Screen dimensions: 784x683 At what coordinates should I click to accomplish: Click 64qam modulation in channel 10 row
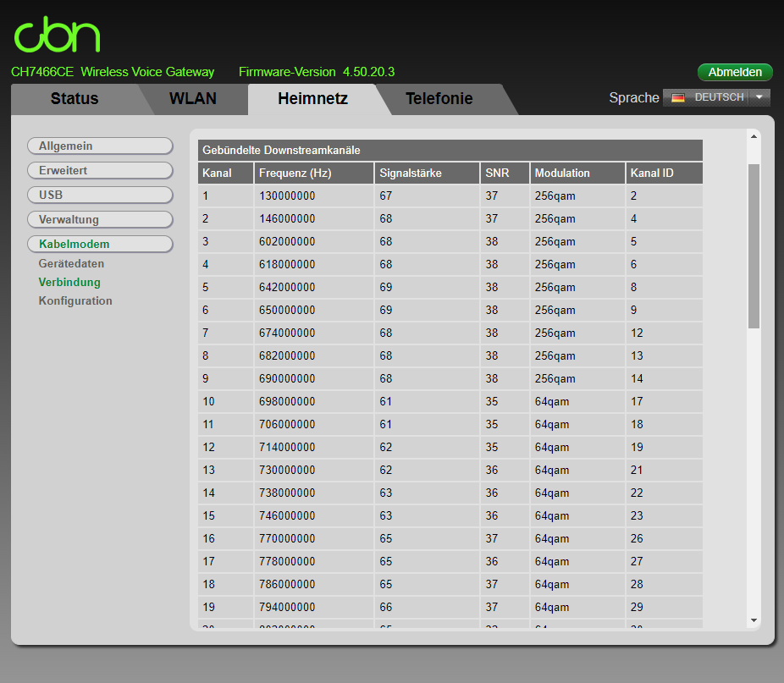click(x=577, y=401)
